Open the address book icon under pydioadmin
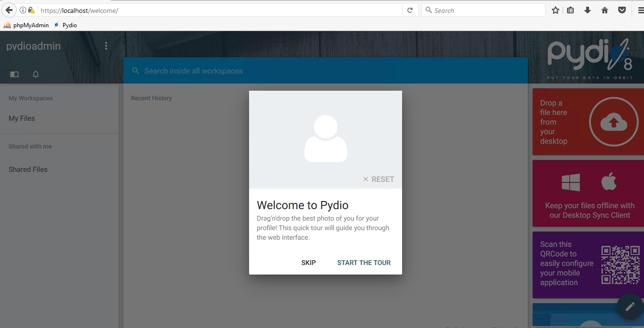 [14, 74]
